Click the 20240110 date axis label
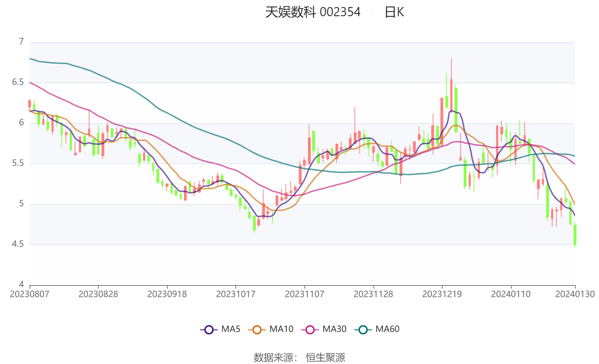599x364 pixels. [511, 294]
